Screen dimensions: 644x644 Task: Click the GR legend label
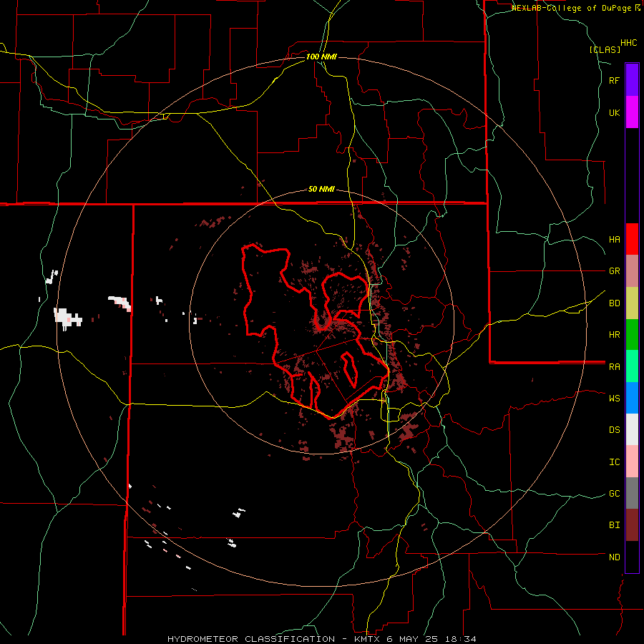615,271
